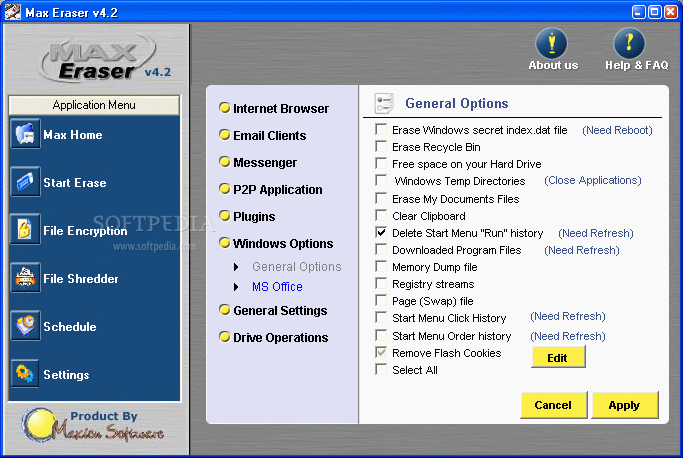Image resolution: width=683 pixels, height=458 pixels.
Task: Click the Application Menu header
Action: point(94,105)
